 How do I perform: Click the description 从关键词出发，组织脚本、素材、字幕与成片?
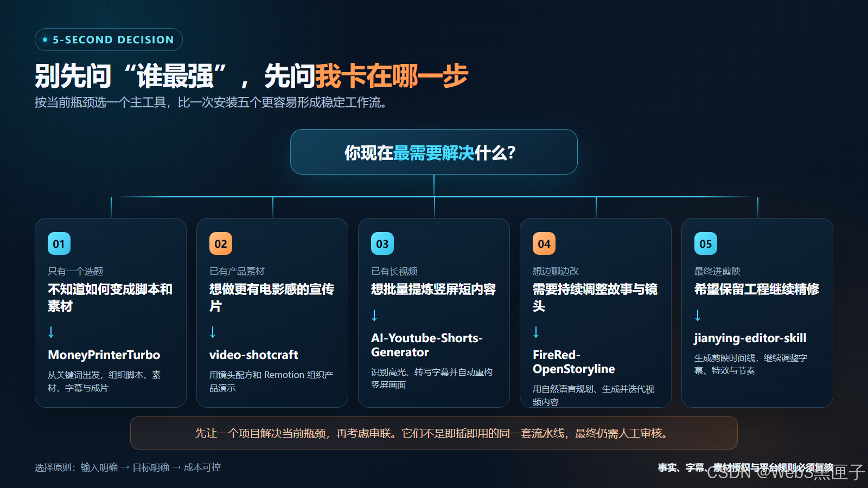pyautogui.click(x=104, y=381)
